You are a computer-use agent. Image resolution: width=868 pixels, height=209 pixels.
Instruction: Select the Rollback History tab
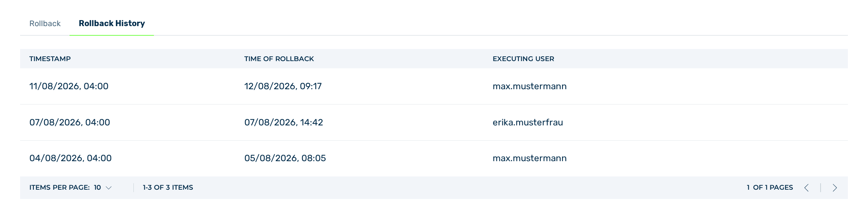click(112, 23)
